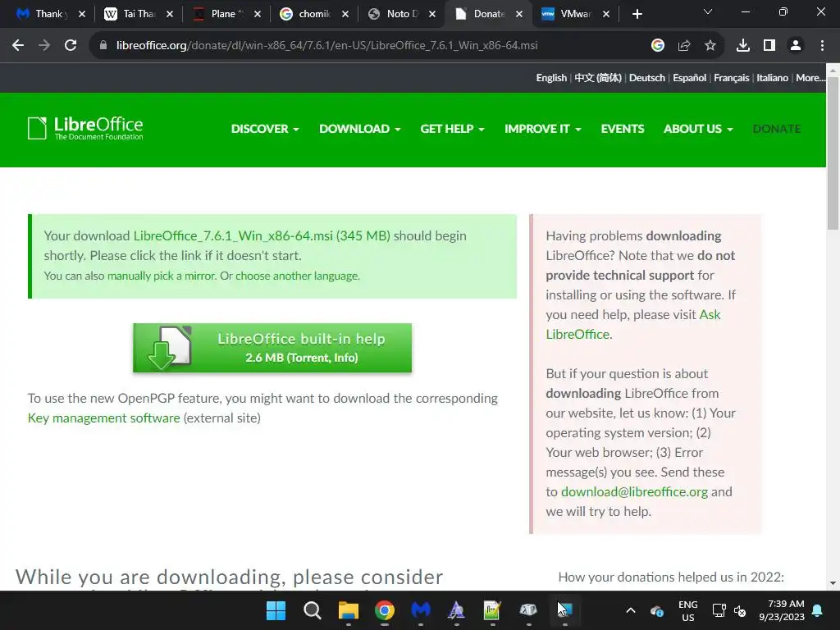Open a new tab with the plus button

pyautogui.click(x=637, y=14)
